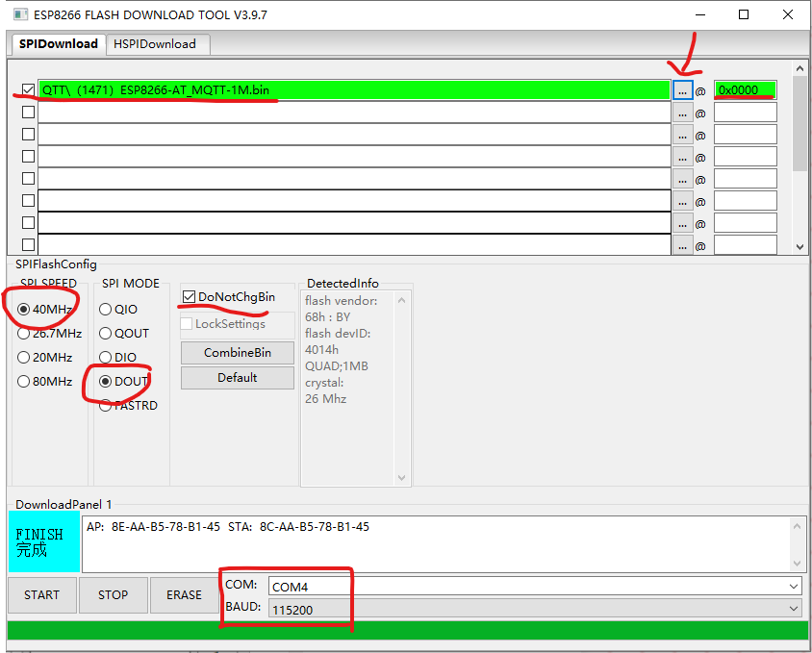Click the file list vertical scrollbar thumb
Viewport: 812px width, 653px height.
(799, 123)
